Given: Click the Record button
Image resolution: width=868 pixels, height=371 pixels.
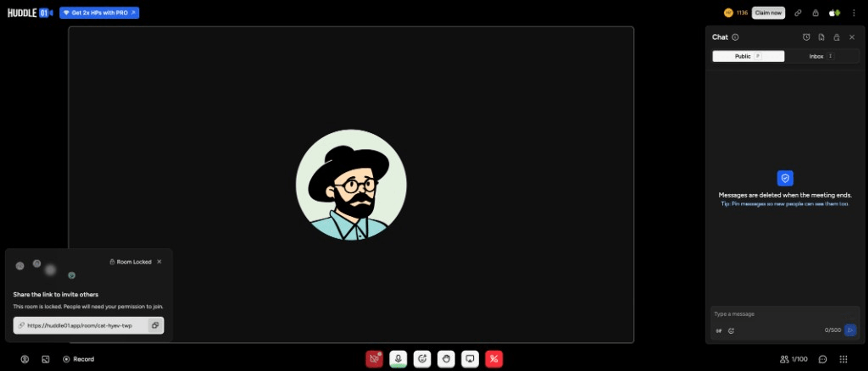Looking at the screenshot, I should coord(78,359).
